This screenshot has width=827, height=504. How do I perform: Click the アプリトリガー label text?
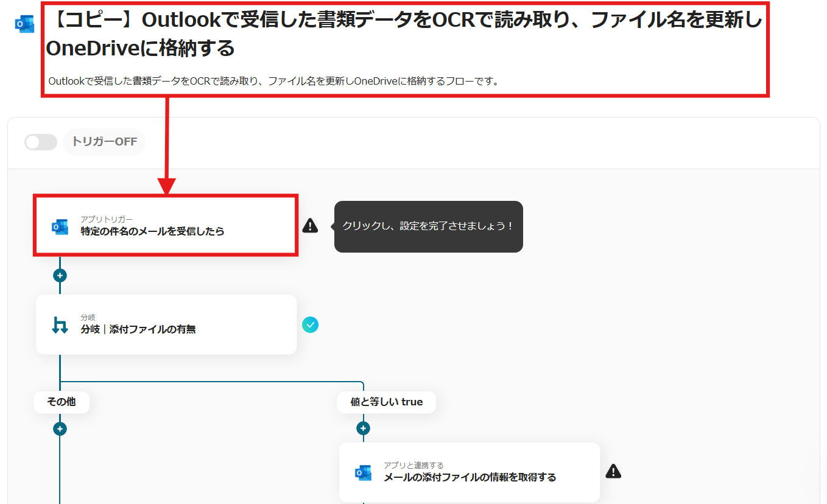(107, 219)
